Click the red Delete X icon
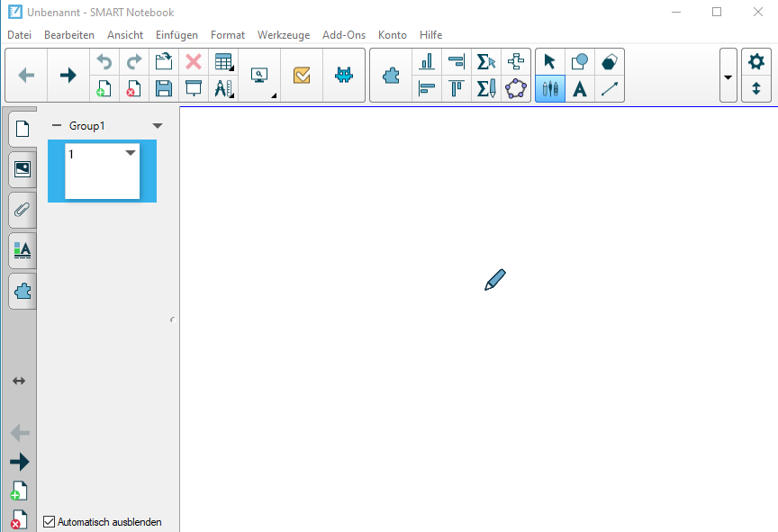This screenshot has height=532, width=778. coord(193,62)
